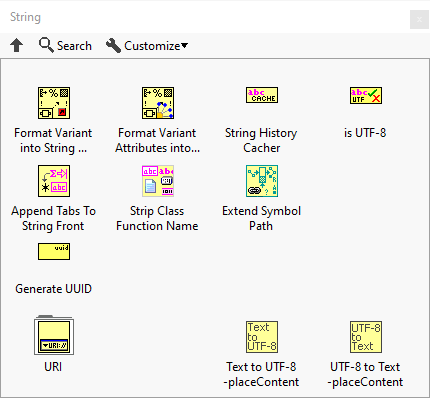This screenshot has height=398, width=430.
Task: Click the 'Text to UTF-8 -placeContent' label
Action: 261,374
